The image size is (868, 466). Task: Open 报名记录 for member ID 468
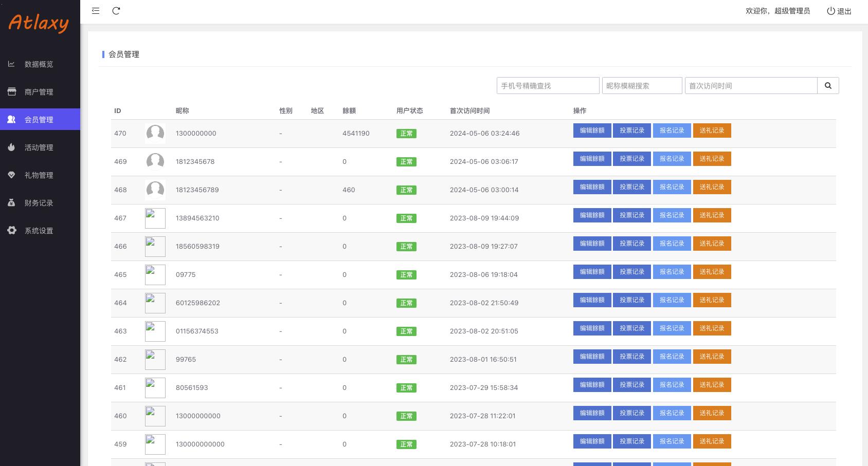click(672, 187)
